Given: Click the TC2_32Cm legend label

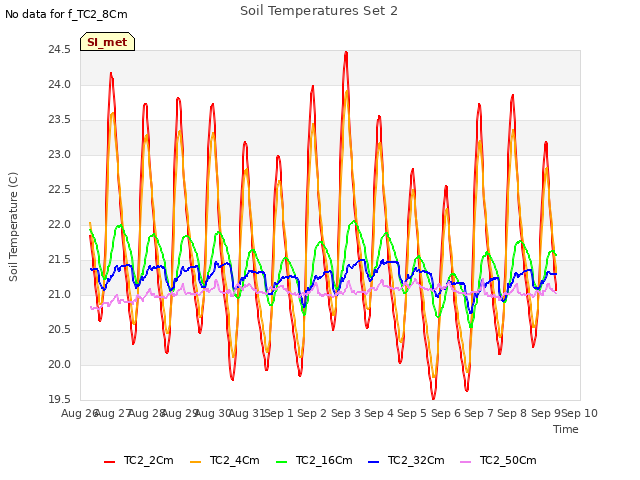Looking at the screenshot, I should (x=416, y=460).
